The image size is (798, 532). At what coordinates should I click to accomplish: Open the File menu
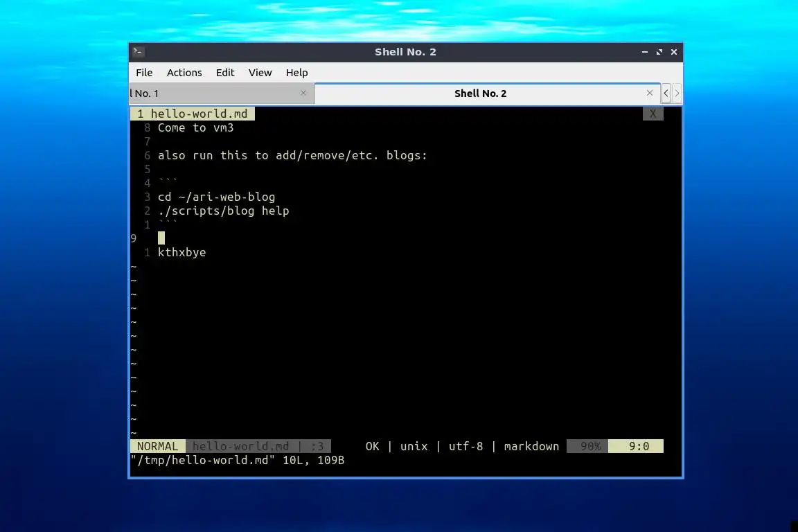[144, 73]
